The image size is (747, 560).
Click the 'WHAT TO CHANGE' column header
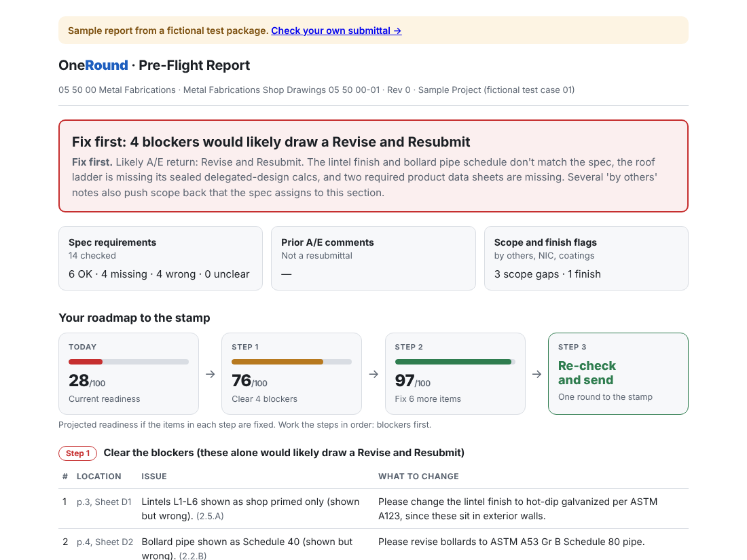pyautogui.click(x=418, y=477)
